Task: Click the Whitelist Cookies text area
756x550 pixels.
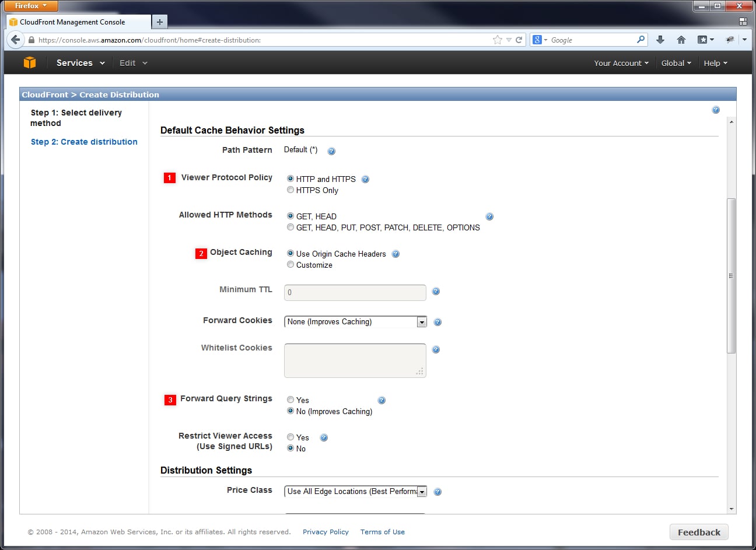Action: pos(355,360)
